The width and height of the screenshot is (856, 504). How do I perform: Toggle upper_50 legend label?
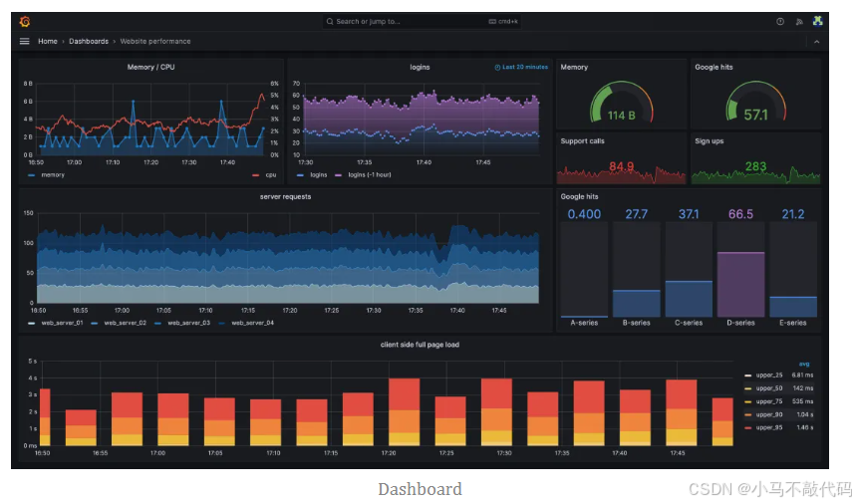769,388
